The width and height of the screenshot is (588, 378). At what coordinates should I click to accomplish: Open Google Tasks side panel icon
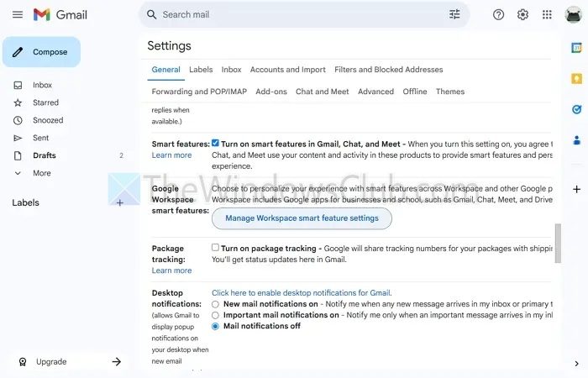(x=576, y=109)
